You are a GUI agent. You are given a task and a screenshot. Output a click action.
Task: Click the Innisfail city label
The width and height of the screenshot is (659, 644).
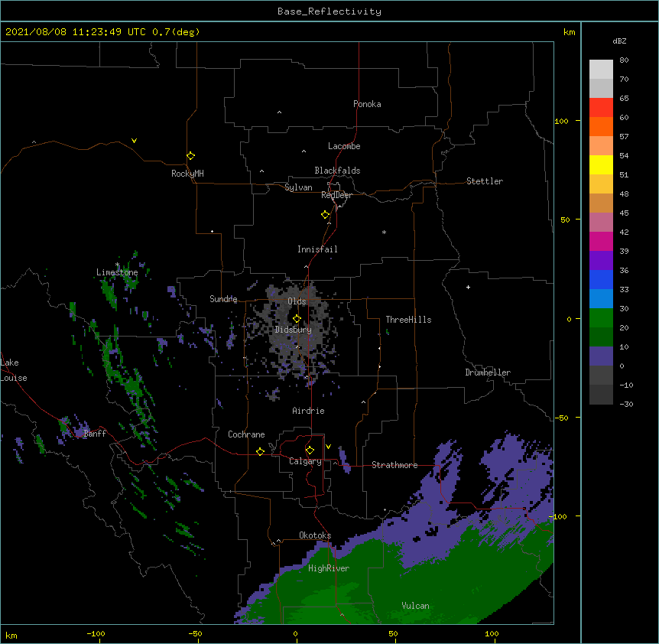(x=317, y=249)
